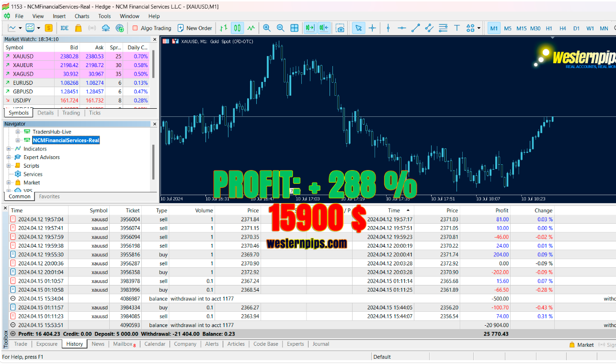This screenshot has width=616, height=364.
Task: Set timeframe to M15
Action: point(522,28)
